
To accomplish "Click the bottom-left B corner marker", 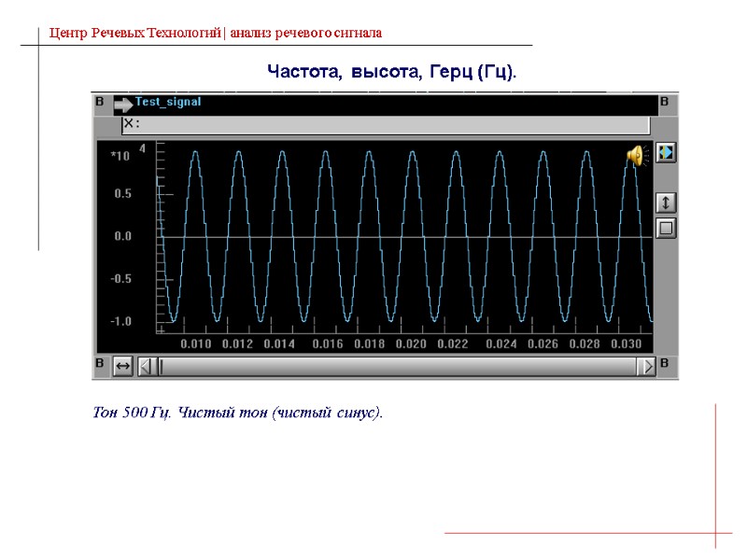I will pos(100,363).
